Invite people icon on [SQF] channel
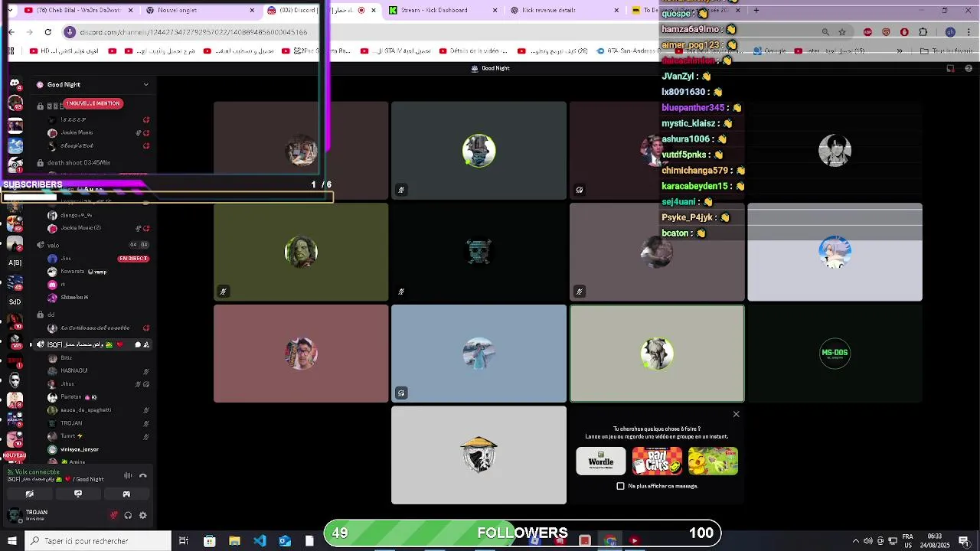Image resolution: width=980 pixels, height=551 pixels. [146, 344]
